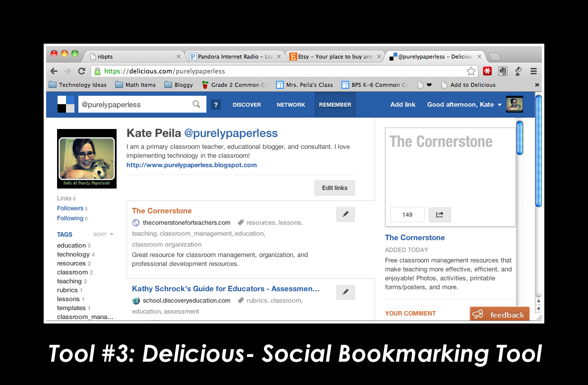The height and width of the screenshot is (385, 588).
Task: Open purelypaperless.blogspot.com link
Action: (x=192, y=165)
